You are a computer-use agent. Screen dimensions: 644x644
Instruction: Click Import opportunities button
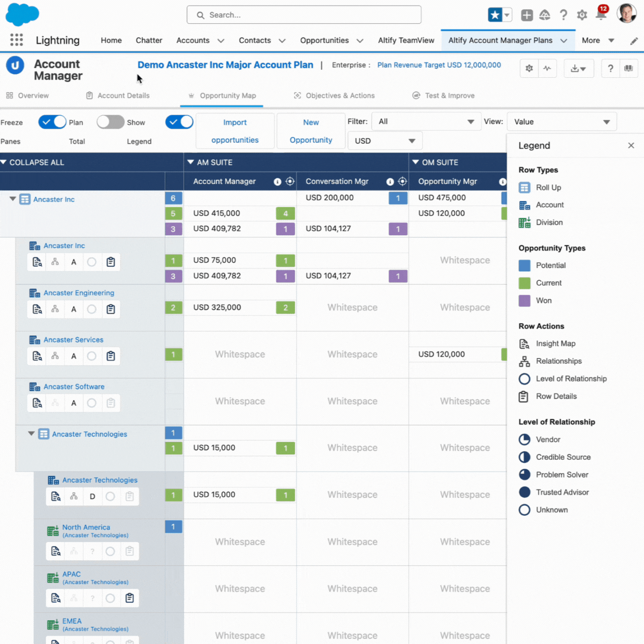click(235, 131)
